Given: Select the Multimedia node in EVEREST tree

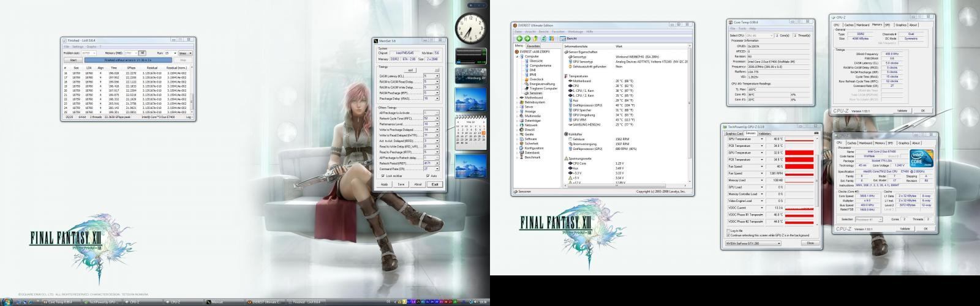Looking at the screenshot, I should (x=530, y=116).
